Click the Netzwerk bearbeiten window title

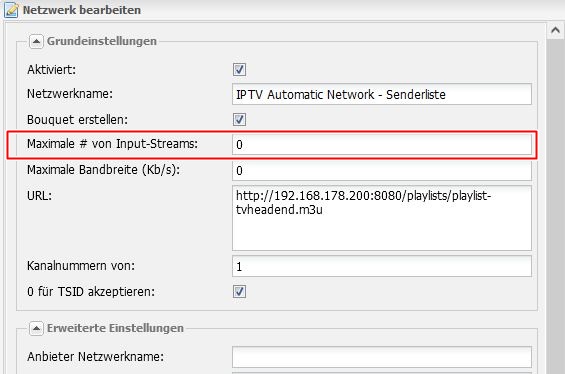pyautogui.click(x=82, y=10)
